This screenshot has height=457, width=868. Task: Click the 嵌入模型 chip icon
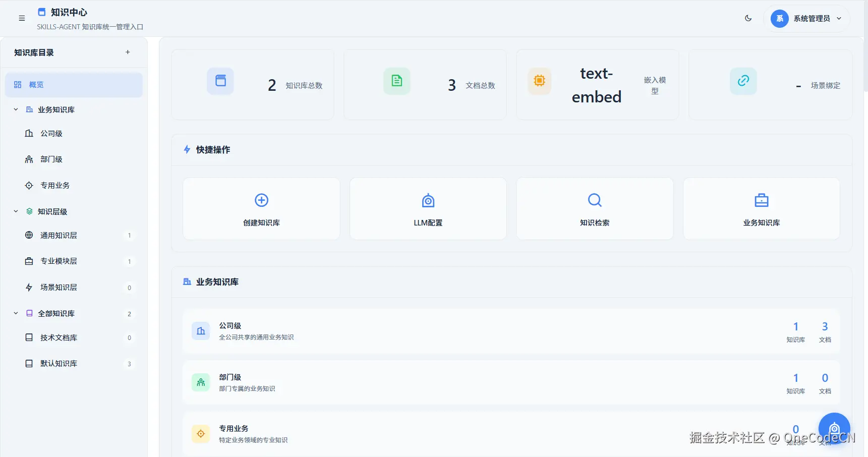coord(539,81)
